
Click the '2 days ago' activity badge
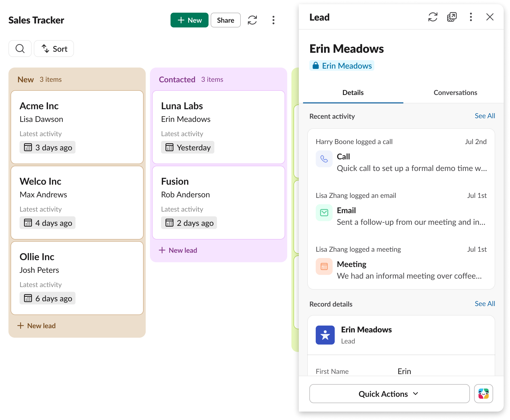coord(189,223)
